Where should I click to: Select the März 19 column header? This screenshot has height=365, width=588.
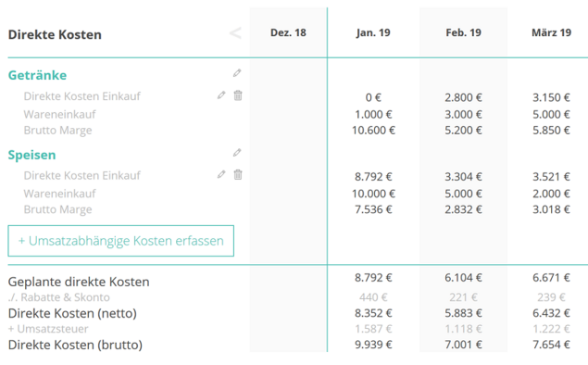click(551, 32)
